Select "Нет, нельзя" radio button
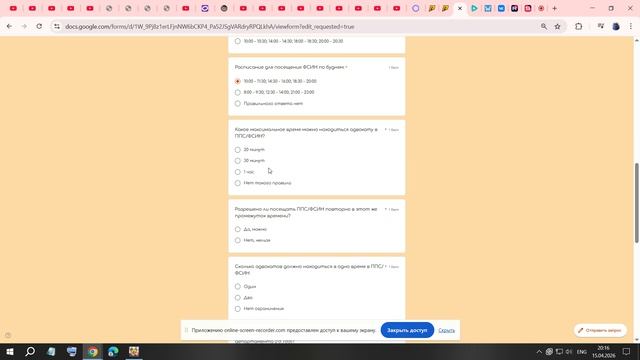Screen dimensions: 640x360 (238, 240)
